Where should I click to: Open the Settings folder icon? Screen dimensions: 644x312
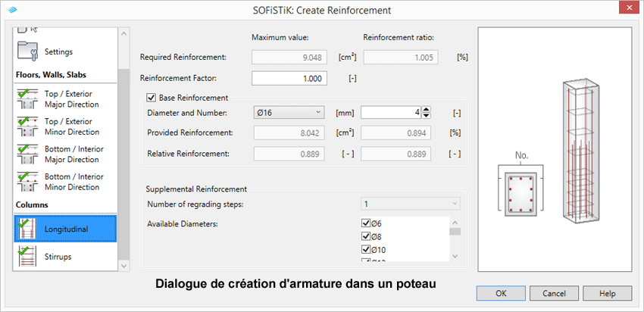coord(28,51)
